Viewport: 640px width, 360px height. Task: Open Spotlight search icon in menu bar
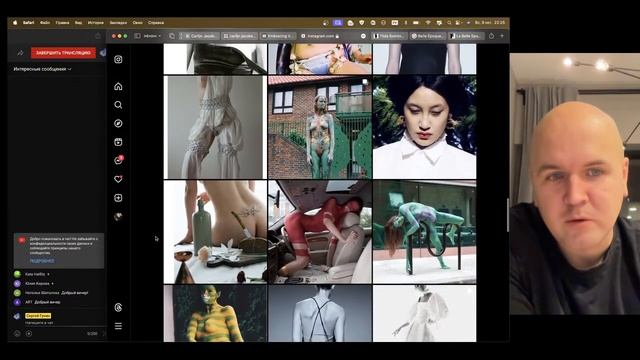(x=449, y=23)
